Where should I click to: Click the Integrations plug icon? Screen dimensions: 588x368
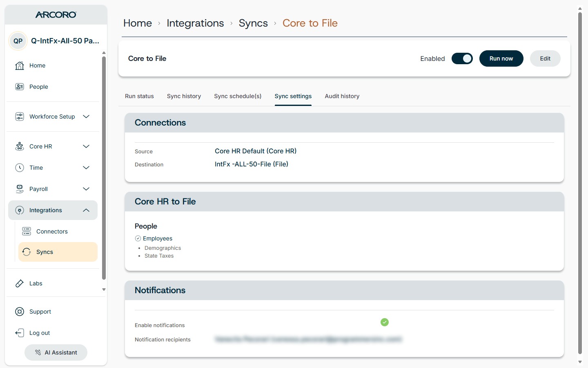click(x=20, y=210)
